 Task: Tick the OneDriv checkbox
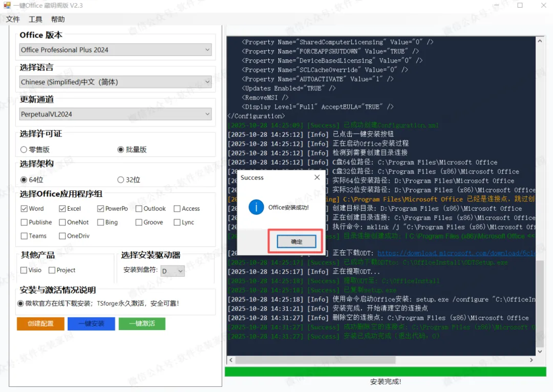[x=62, y=236]
